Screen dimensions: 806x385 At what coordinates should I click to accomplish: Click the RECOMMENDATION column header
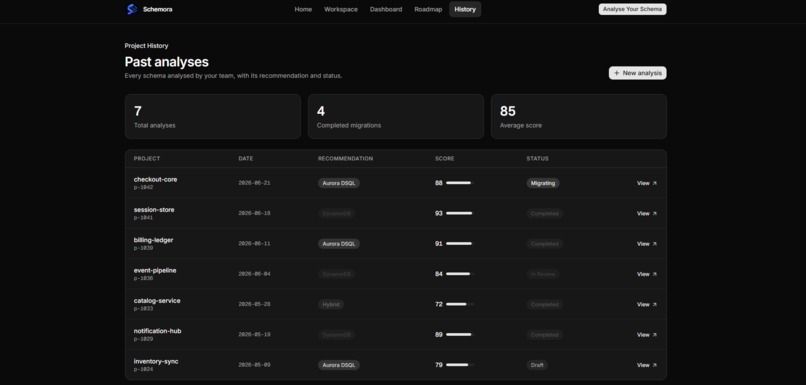coord(345,159)
